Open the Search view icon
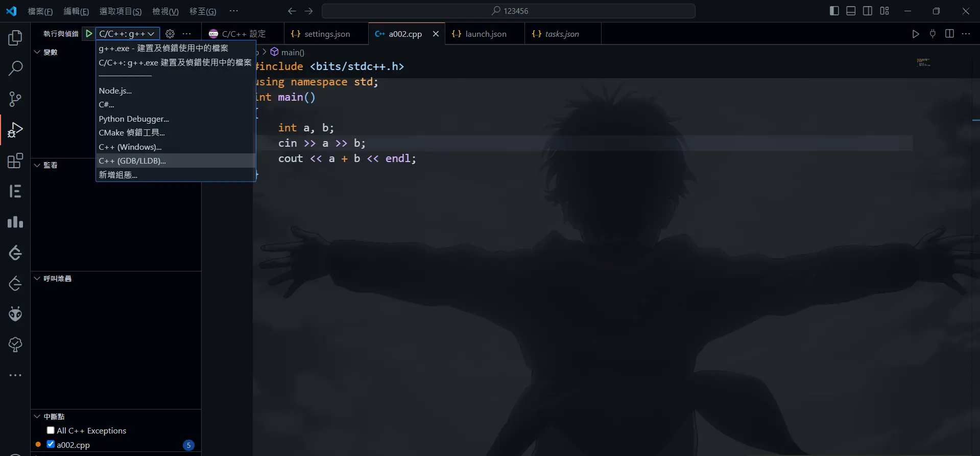The image size is (980, 456). pyautogui.click(x=15, y=68)
